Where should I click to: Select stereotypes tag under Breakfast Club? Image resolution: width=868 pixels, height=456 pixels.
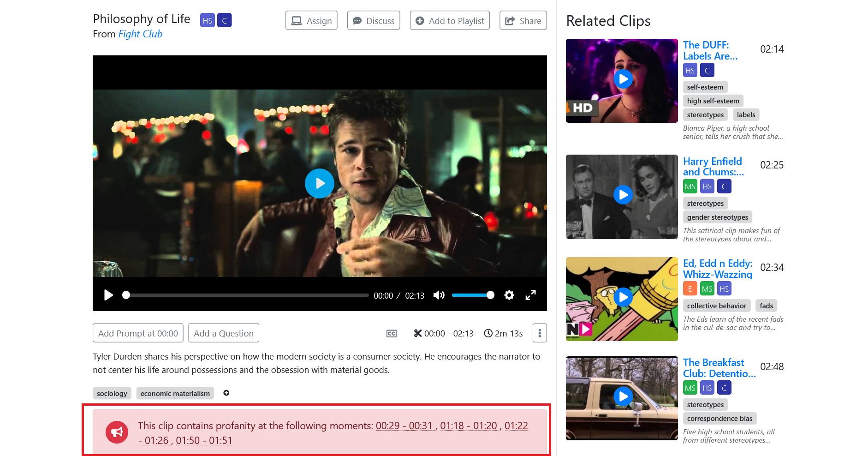click(x=705, y=404)
